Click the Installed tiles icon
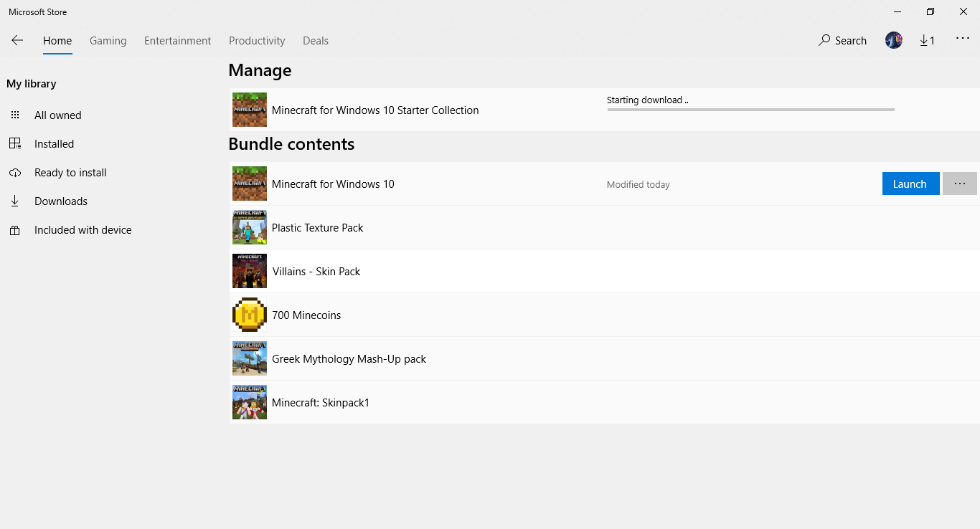Image resolution: width=980 pixels, height=529 pixels. coord(15,143)
